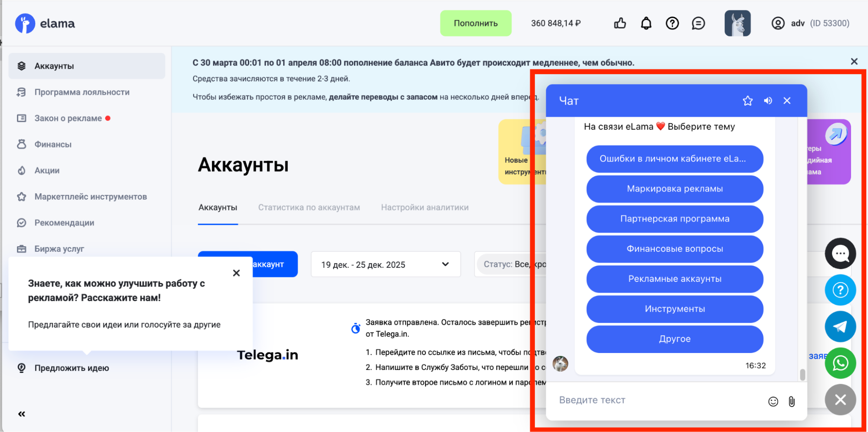Open Telegram support channel button
Viewport: 868px width, 432px height.
(840, 326)
